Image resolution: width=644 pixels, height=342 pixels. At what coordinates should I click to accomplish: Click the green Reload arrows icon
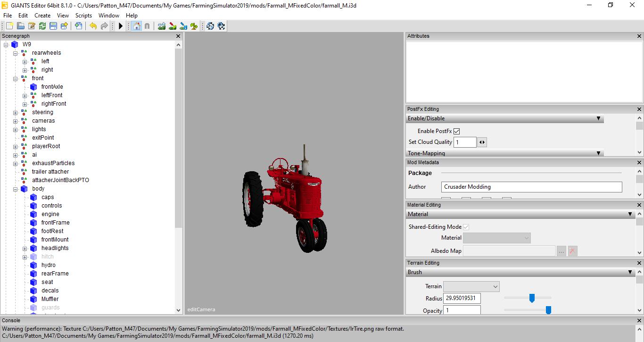click(x=42, y=26)
